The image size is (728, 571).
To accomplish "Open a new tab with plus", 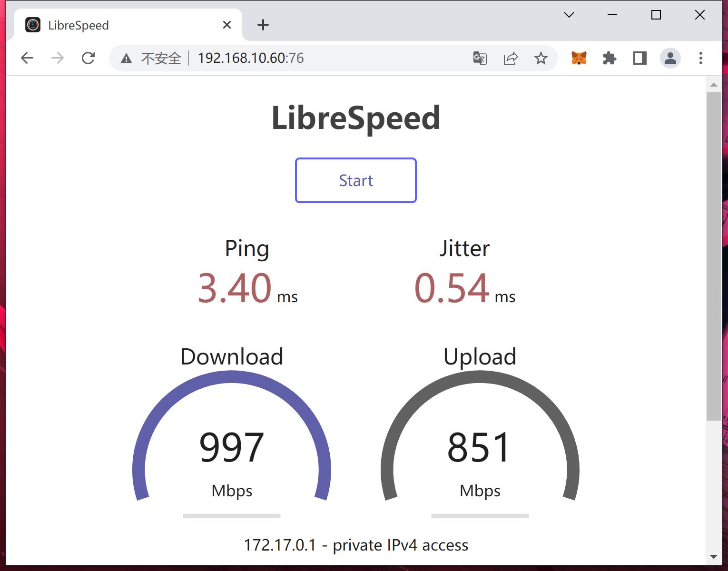I will tap(263, 25).
